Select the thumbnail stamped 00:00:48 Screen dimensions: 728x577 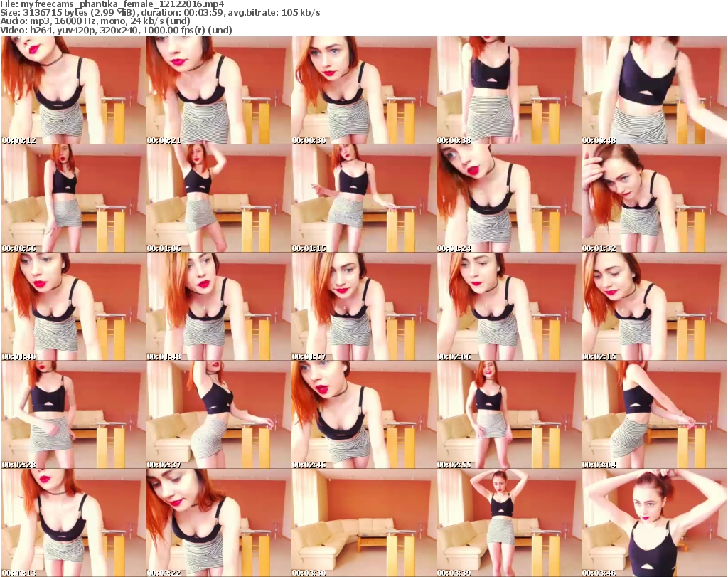(654, 90)
